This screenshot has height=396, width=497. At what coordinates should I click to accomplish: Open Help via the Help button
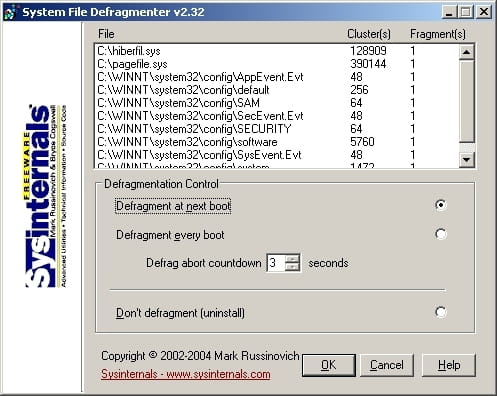(449, 365)
